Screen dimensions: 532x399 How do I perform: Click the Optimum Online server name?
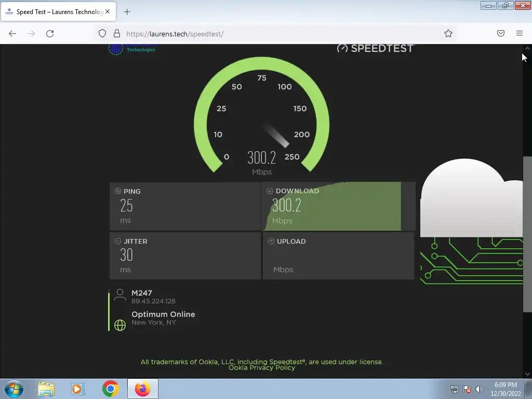[x=163, y=314]
